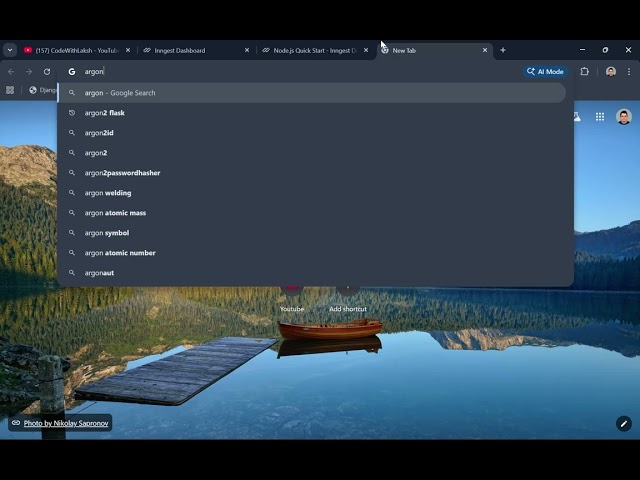Switch to CodeWithLaksh YouTube tab
Image resolution: width=640 pixels, height=480 pixels.
77,50
